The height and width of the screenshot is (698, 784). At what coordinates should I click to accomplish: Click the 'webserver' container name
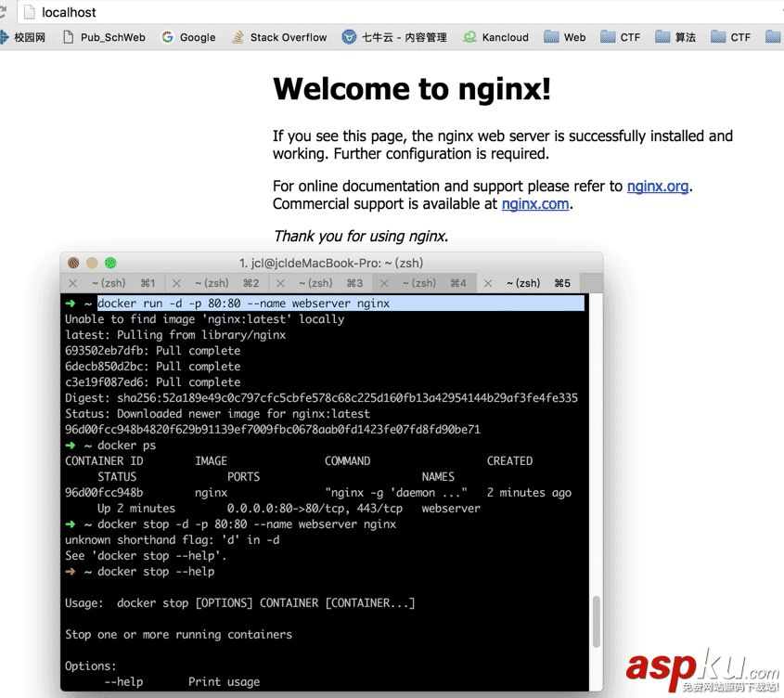(451, 509)
